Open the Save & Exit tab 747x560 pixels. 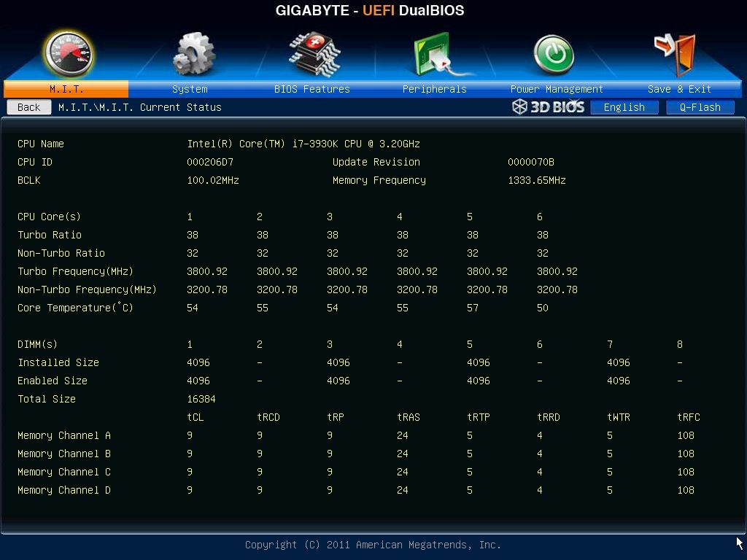pyautogui.click(x=679, y=89)
